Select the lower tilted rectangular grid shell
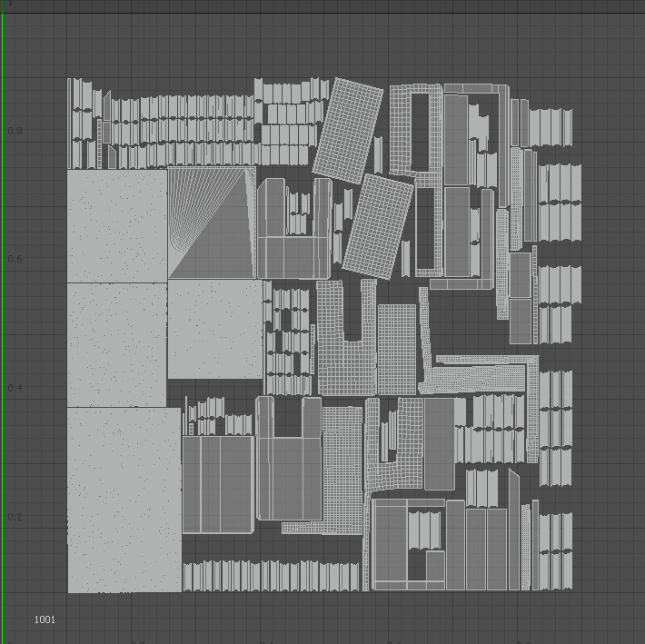 click(377, 224)
